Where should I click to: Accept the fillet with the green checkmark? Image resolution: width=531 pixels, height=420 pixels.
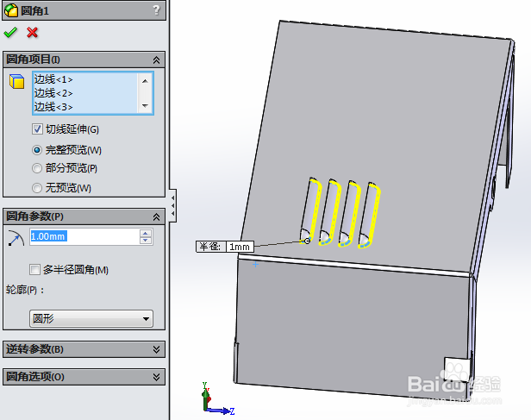10,33
